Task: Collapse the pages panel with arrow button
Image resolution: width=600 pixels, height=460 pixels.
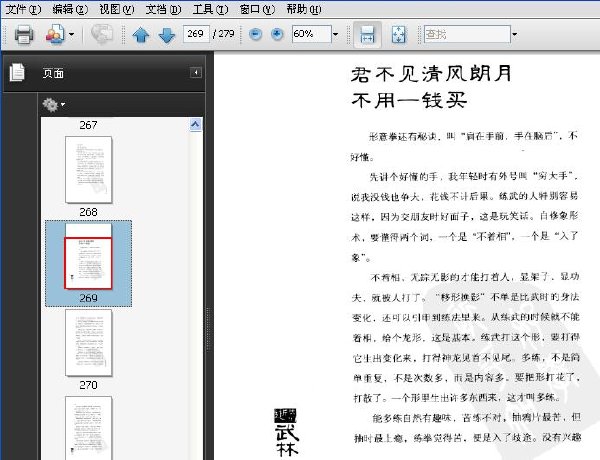Action: point(196,72)
